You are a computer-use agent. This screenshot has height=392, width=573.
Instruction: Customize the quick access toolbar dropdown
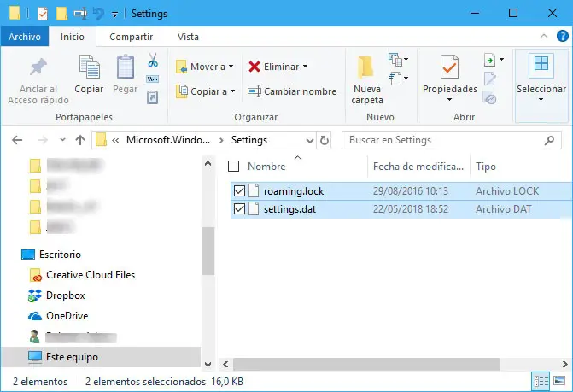click(114, 15)
